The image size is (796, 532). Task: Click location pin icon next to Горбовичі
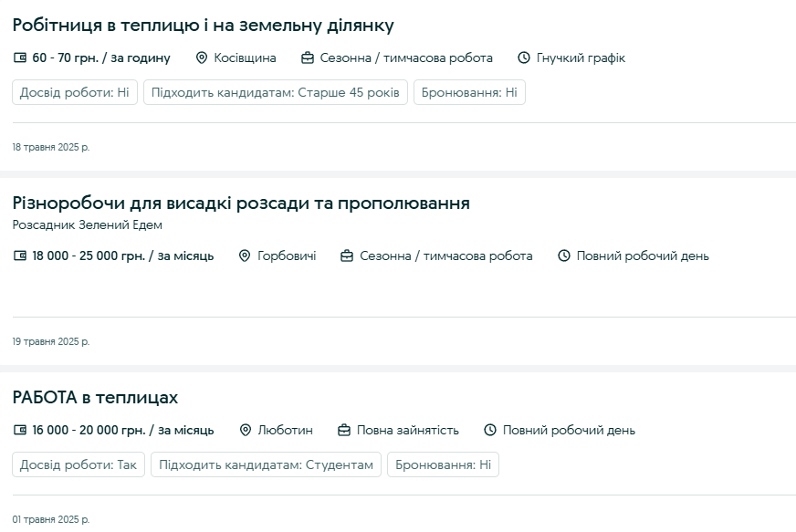coord(245,256)
